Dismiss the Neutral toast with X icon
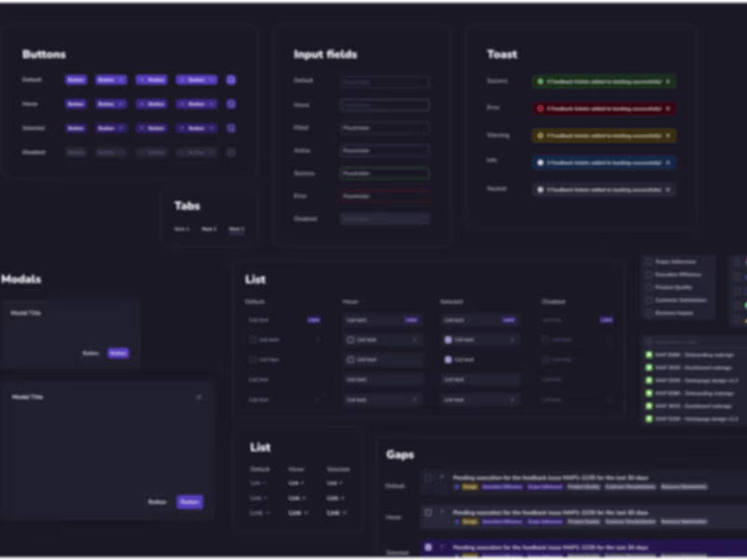The width and height of the screenshot is (747, 560). (x=668, y=189)
